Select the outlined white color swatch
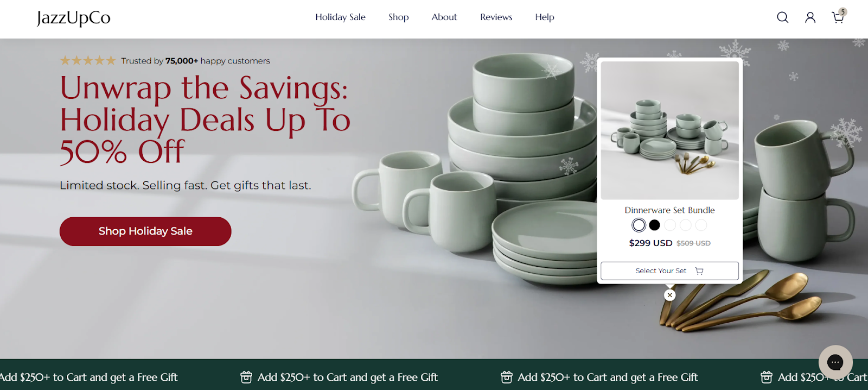868x390 pixels. [x=639, y=225]
